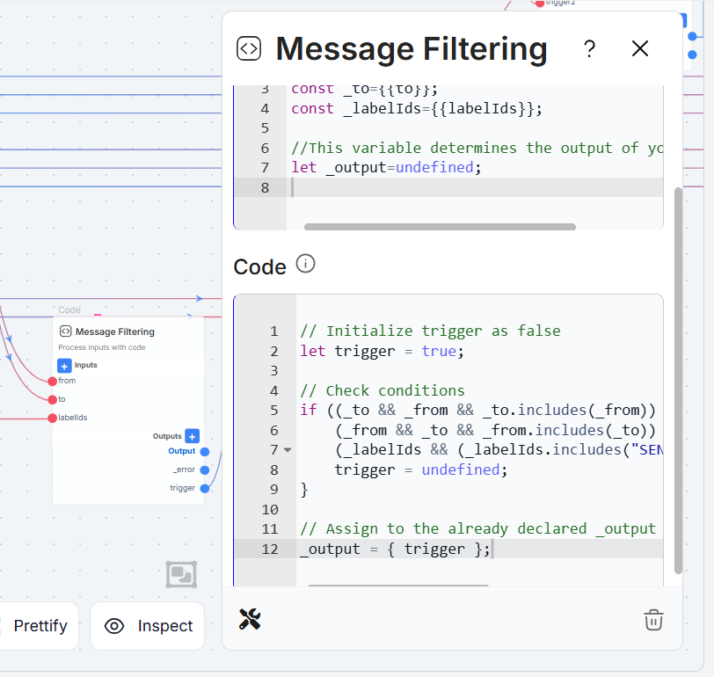Click the '_output = { trigger };' line
The height and width of the screenshot is (677, 714).
tap(395, 549)
